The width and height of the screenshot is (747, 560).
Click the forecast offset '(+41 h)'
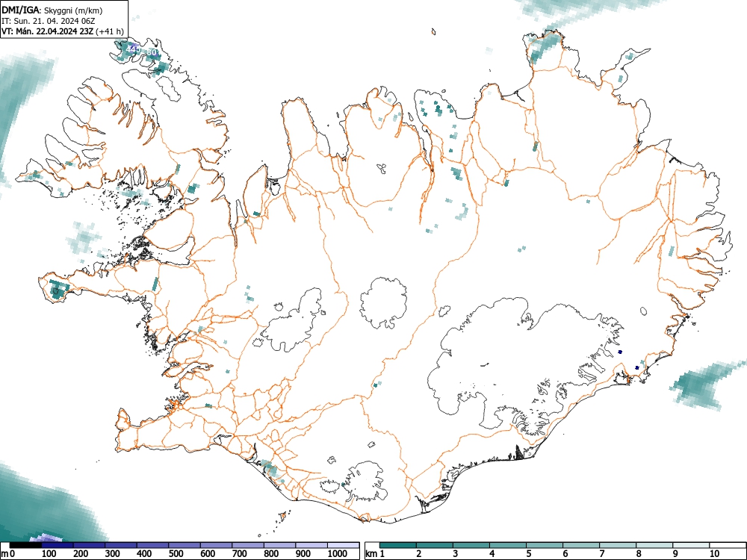(110, 31)
